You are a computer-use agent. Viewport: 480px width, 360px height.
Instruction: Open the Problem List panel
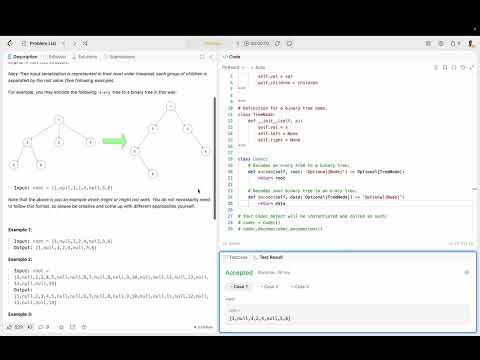(x=39, y=43)
